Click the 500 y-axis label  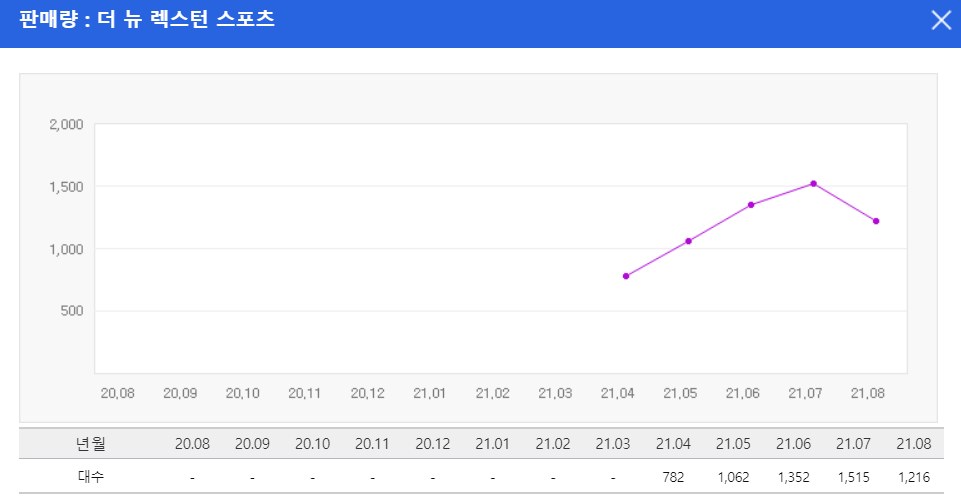72,311
